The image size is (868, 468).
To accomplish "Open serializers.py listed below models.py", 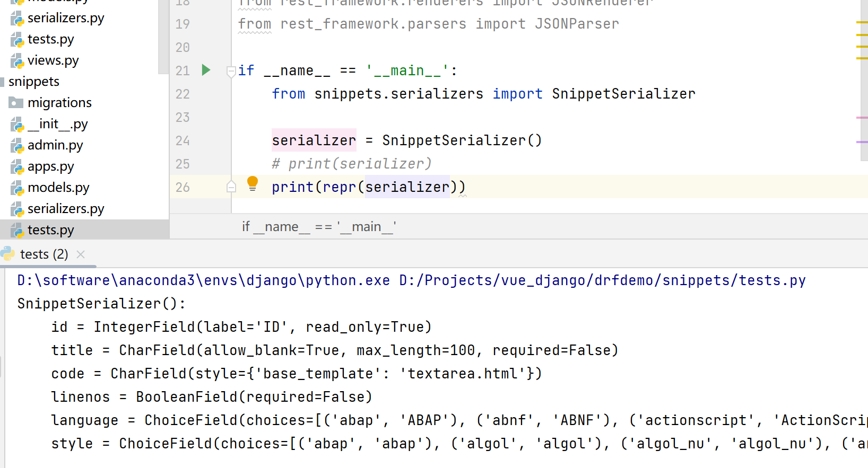I will [66, 209].
